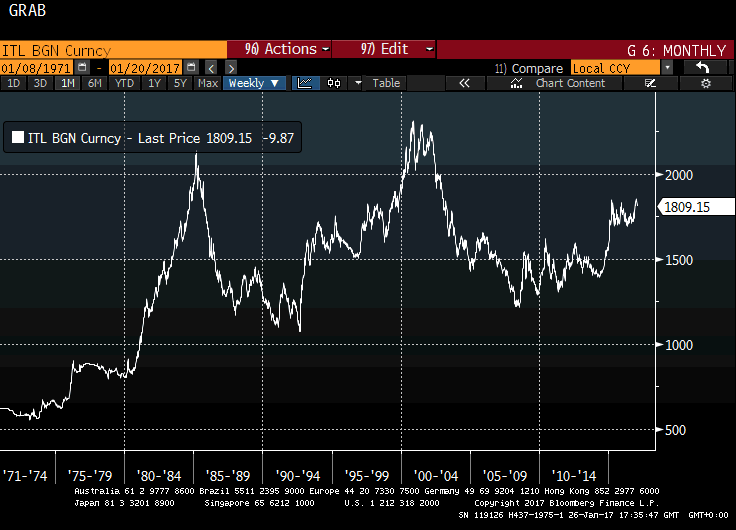Click the '95-'99 x-axis label
Screen dimensions: 736x530
[367, 476]
